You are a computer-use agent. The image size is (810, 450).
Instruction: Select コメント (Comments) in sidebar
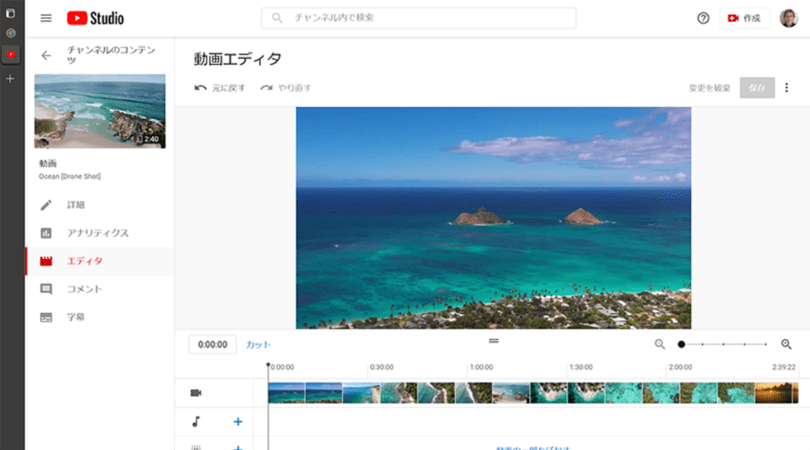pos(84,289)
